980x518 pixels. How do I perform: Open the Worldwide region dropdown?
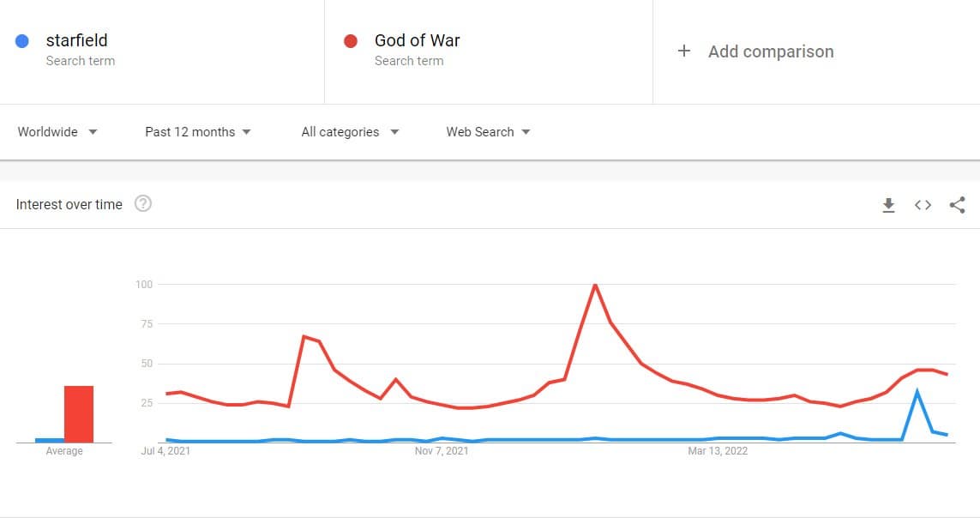pos(57,132)
